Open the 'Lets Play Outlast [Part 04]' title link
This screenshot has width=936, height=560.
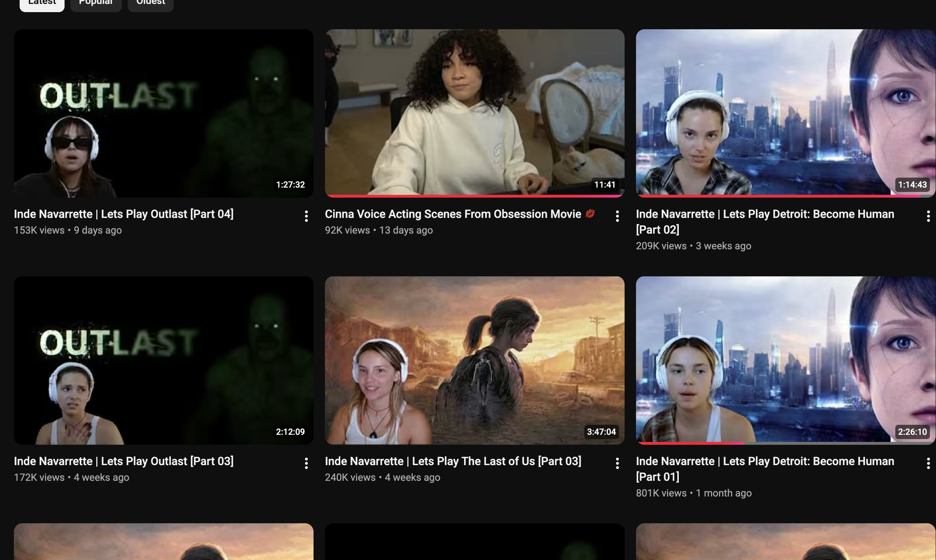click(x=124, y=214)
